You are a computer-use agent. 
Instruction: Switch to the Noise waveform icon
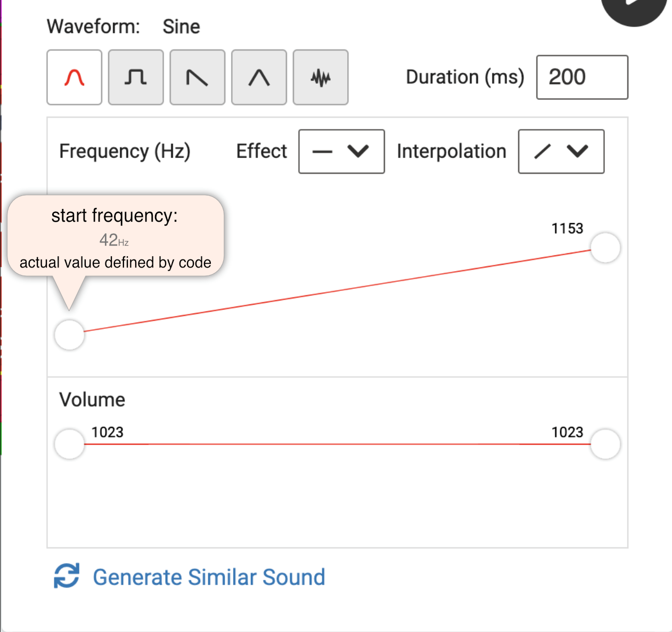point(321,78)
